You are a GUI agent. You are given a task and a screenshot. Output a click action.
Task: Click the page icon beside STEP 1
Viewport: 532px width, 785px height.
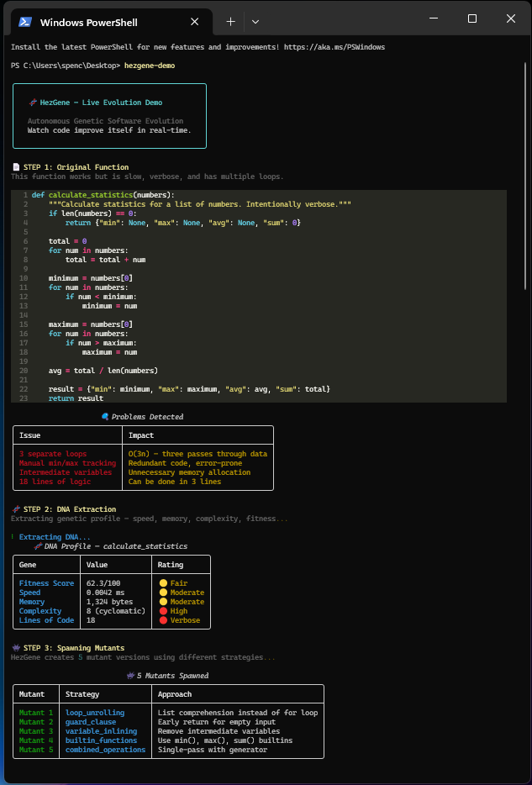pos(15,167)
